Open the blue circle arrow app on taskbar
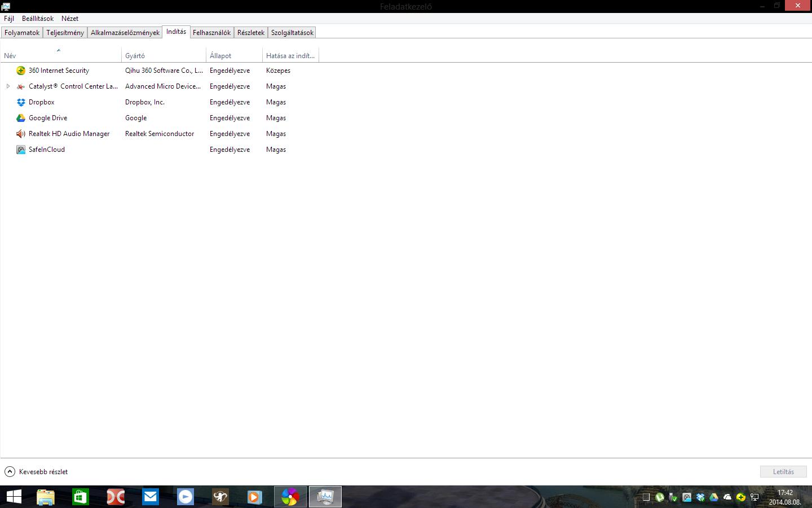Image resolution: width=812 pixels, height=508 pixels. [186, 497]
